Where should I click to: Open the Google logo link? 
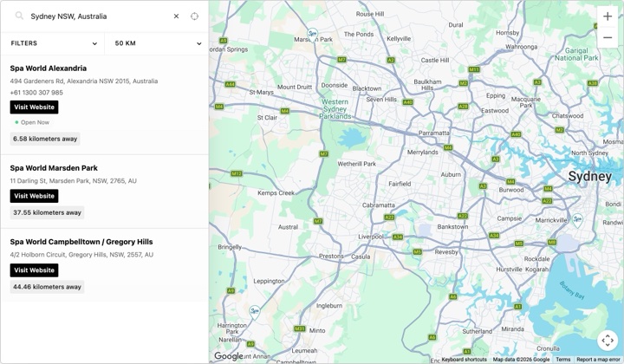(x=229, y=356)
